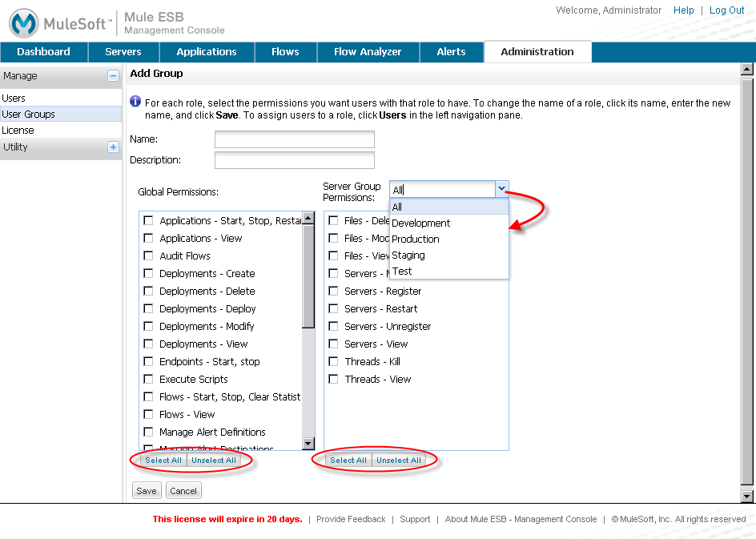
Task: Select Staging in the server group list
Action: pyautogui.click(x=408, y=255)
